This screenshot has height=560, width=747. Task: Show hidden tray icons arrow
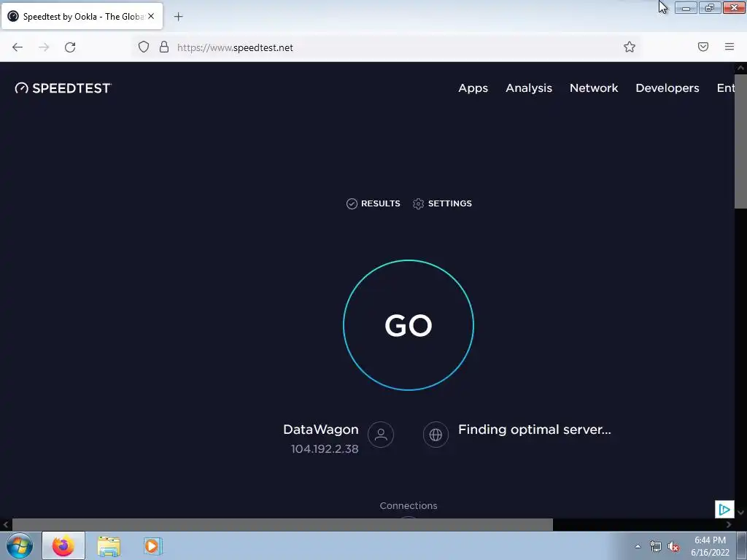pyautogui.click(x=638, y=546)
